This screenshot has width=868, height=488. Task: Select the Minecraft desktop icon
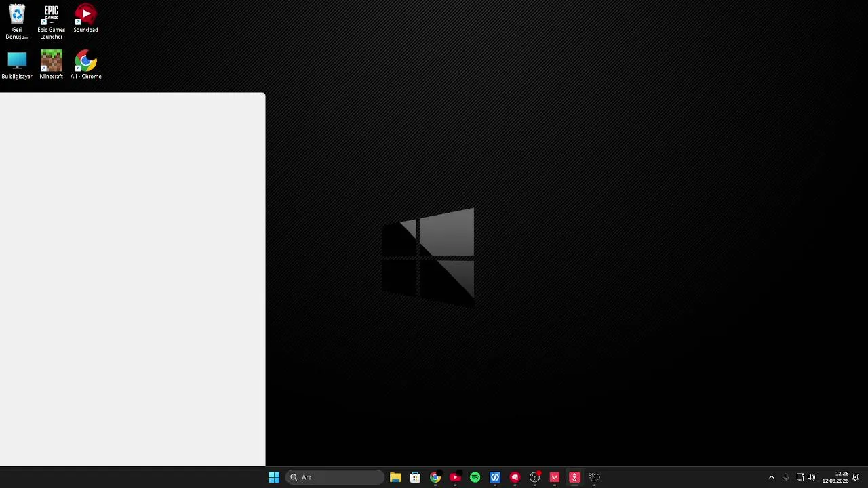pyautogui.click(x=51, y=65)
